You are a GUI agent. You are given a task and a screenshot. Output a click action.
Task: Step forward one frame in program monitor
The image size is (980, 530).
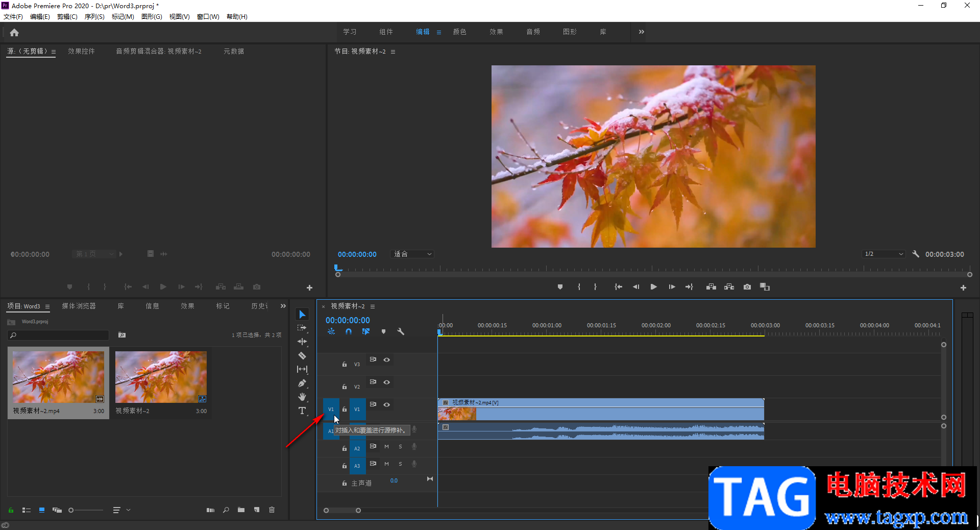pyautogui.click(x=672, y=287)
